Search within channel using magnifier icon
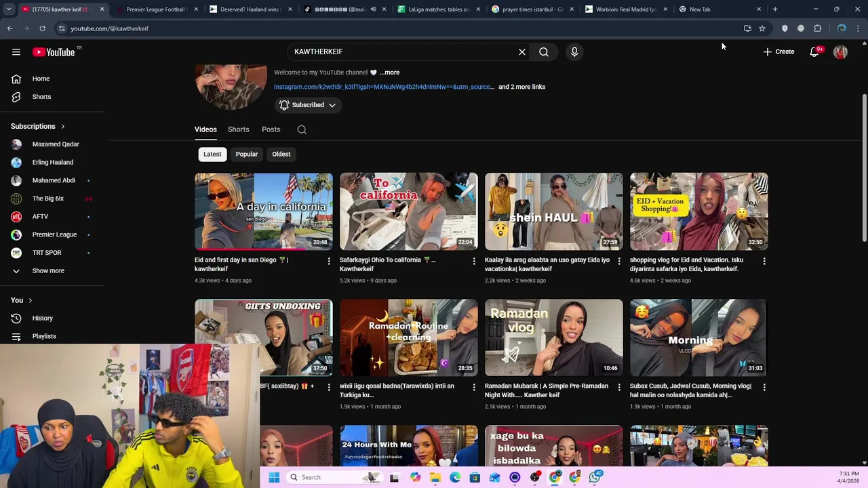 click(x=302, y=129)
